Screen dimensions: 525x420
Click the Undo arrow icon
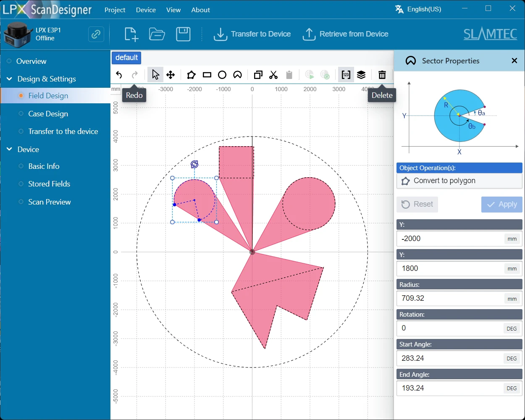(119, 75)
